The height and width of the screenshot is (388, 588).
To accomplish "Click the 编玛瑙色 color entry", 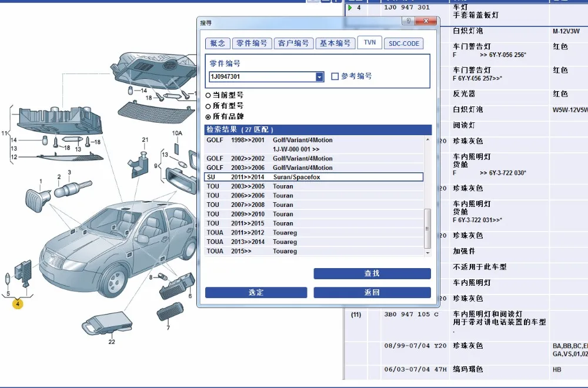I will click(467, 369).
